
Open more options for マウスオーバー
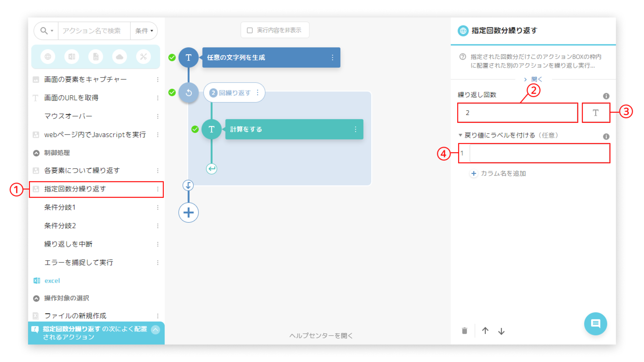pos(158,116)
